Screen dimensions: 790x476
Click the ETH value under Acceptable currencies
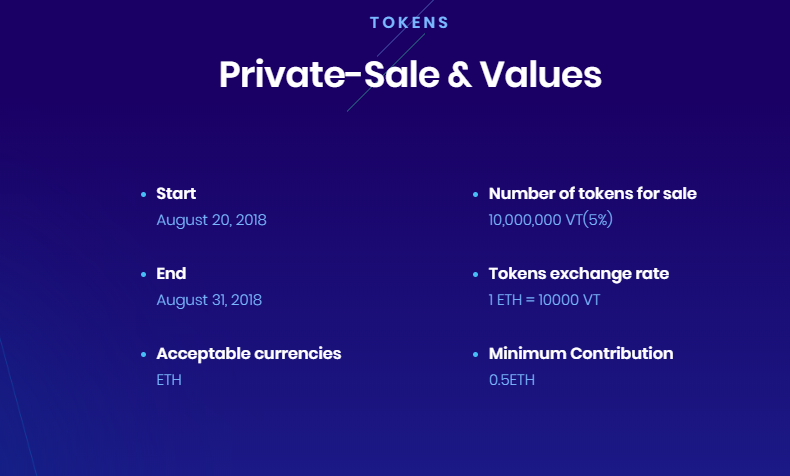169,380
